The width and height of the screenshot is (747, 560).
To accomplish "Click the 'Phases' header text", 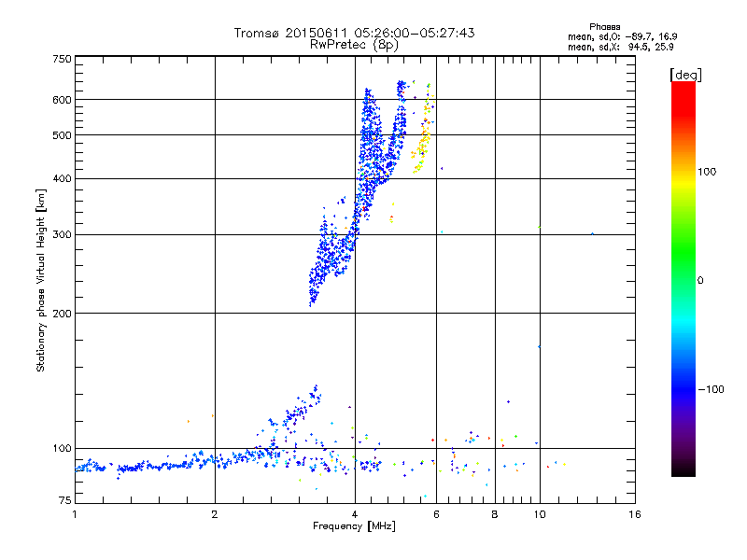I will click(x=604, y=27).
